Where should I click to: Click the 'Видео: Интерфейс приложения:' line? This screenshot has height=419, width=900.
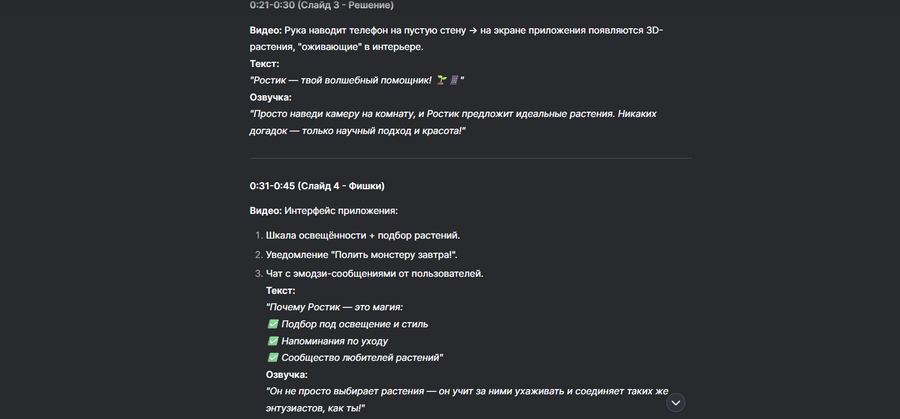323,211
